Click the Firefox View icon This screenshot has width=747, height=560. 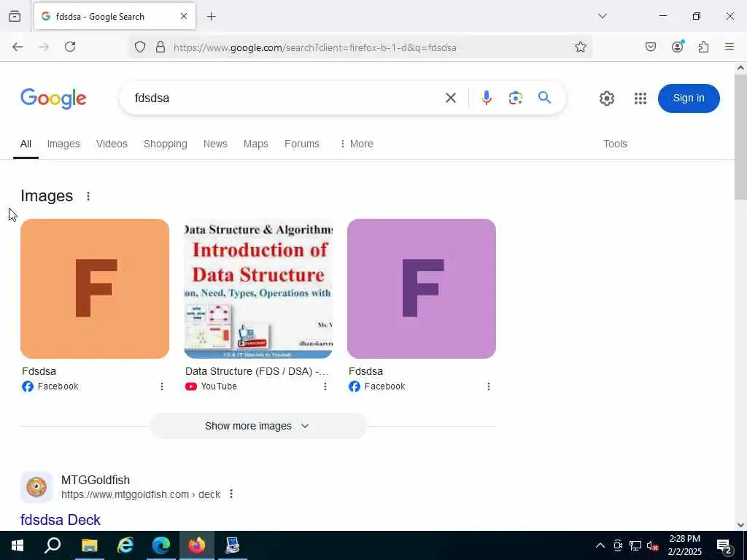[15, 16]
